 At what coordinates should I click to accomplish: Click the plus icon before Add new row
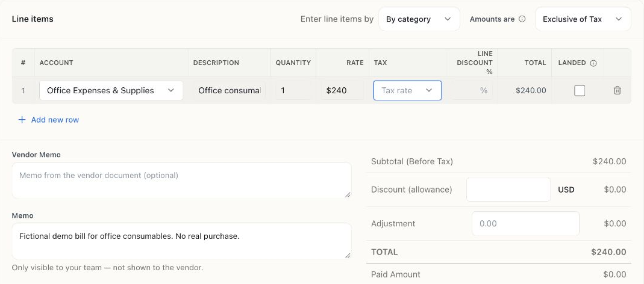click(x=22, y=120)
